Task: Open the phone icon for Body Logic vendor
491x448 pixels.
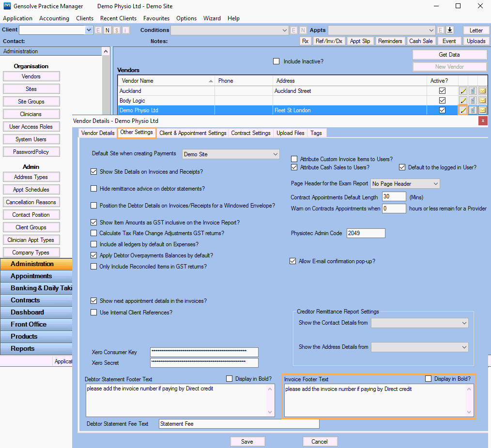Action: (473, 101)
